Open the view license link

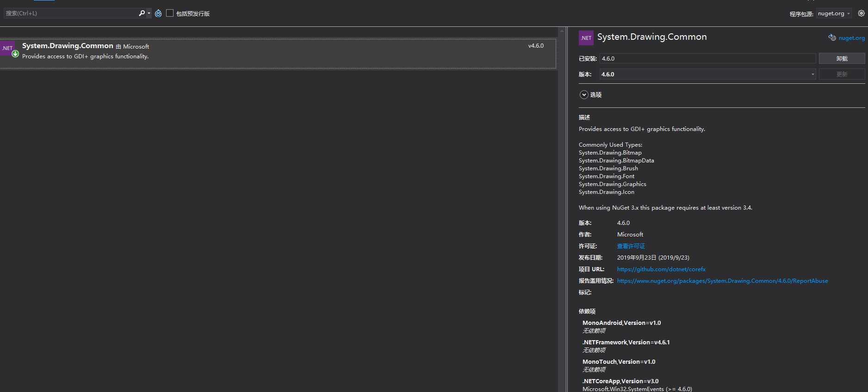tap(631, 246)
